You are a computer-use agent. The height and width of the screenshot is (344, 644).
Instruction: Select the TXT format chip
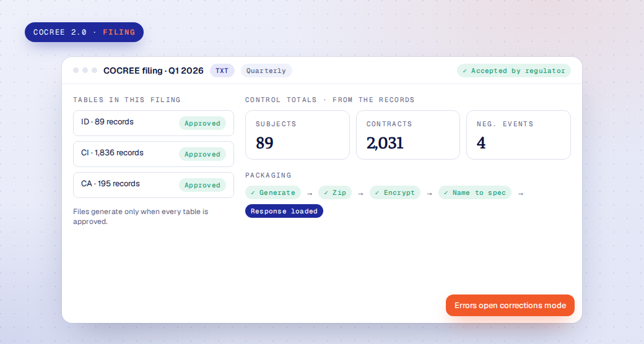pyautogui.click(x=222, y=71)
